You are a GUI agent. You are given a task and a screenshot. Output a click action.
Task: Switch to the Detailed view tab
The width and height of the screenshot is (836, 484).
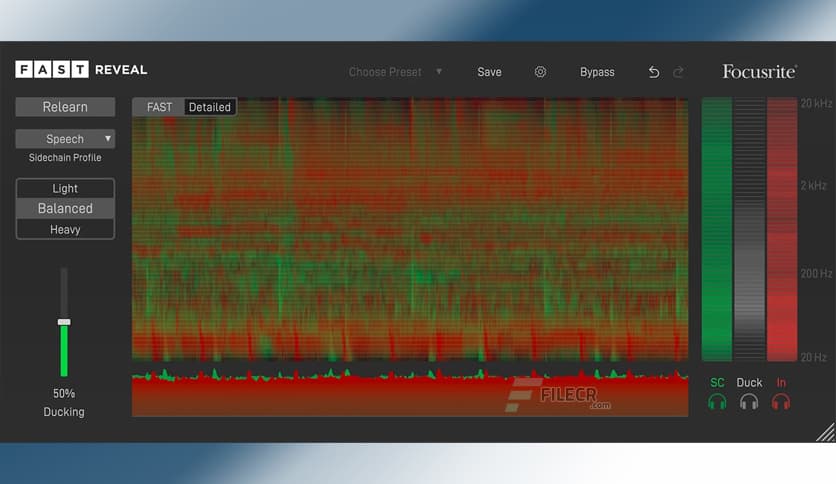(210, 107)
